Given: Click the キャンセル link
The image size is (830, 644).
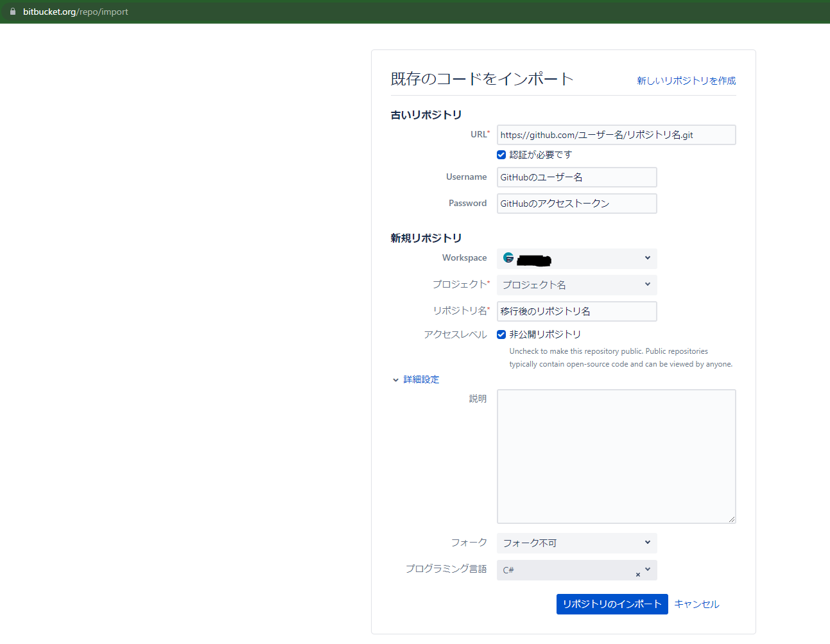Looking at the screenshot, I should (x=696, y=604).
